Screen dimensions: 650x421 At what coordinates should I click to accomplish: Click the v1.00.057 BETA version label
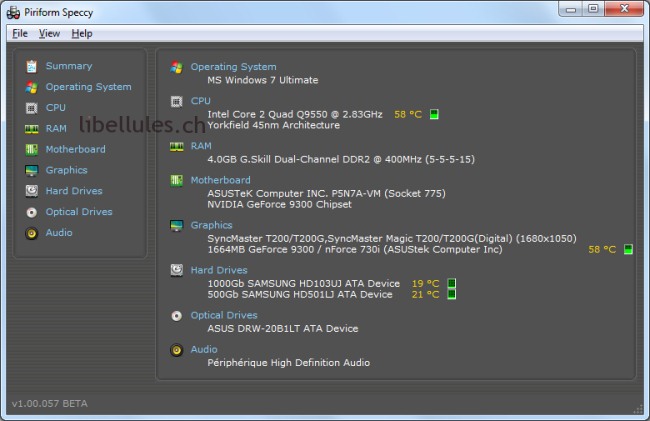click(50, 404)
